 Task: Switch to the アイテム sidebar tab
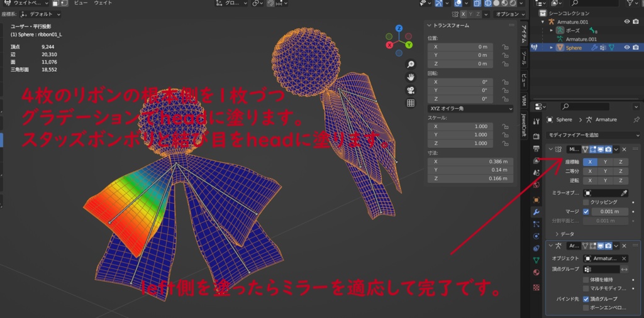pyautogui.click(x=524, y=34)
